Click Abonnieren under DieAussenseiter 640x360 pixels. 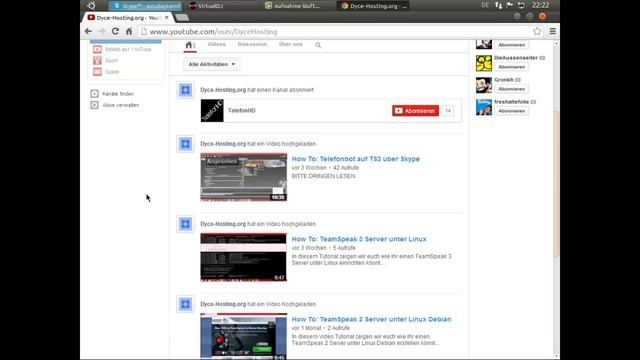(511, 67)
